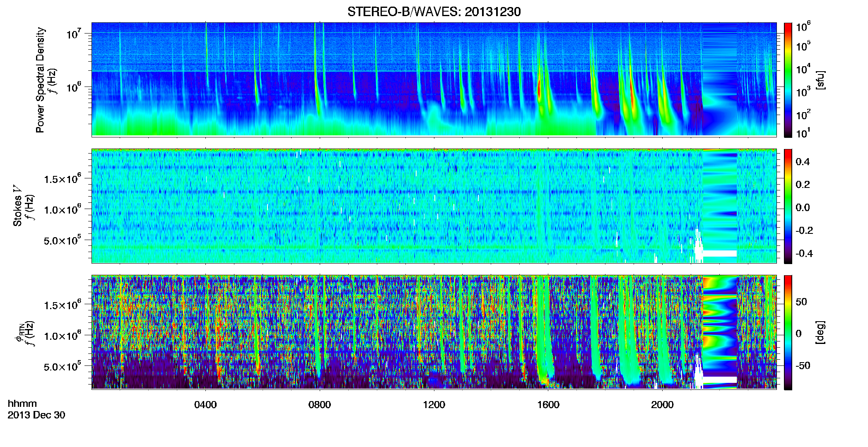This screenshot has width=868, height=447.
Task: Click the 2013 Dec 30 date label
Action: tap(36, 415)
